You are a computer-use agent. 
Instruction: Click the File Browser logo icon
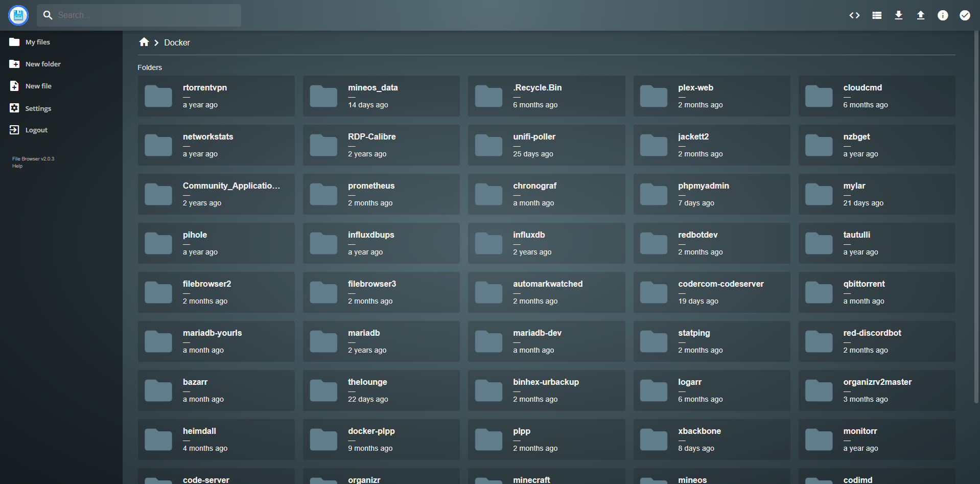pos(18,15)
